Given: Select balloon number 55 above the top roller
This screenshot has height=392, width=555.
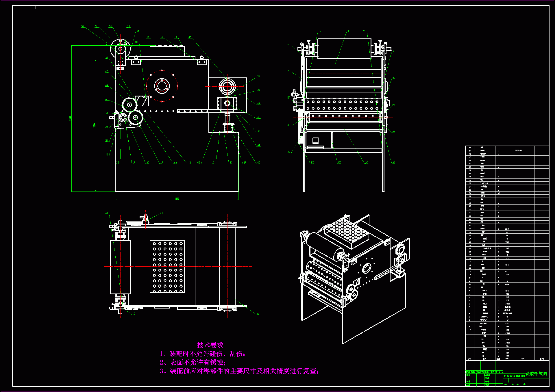Looking at the screenshot, I should tap(110, 27).
